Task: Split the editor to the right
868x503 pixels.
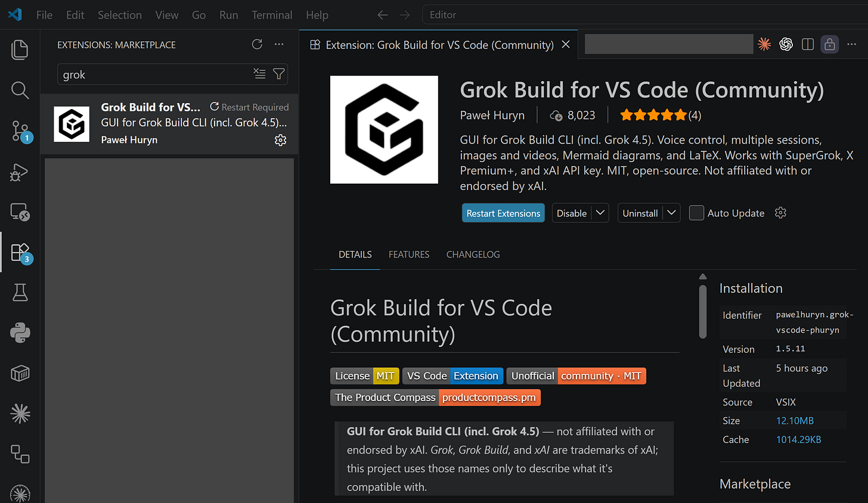Action: coord(808,44)
